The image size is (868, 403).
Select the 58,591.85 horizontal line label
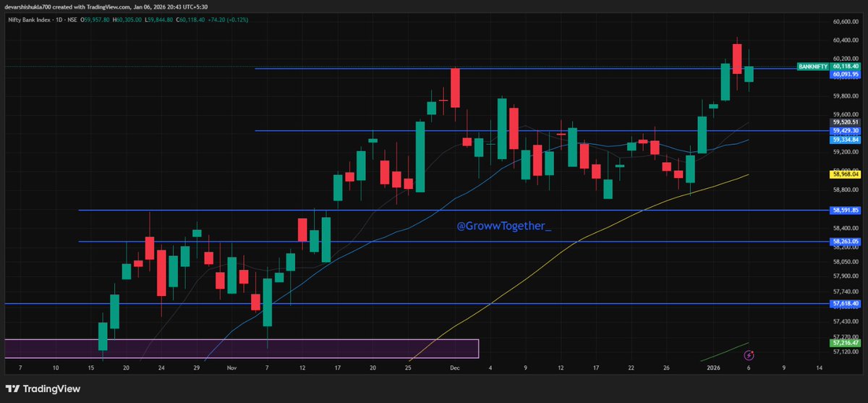[x=846, y=210]
